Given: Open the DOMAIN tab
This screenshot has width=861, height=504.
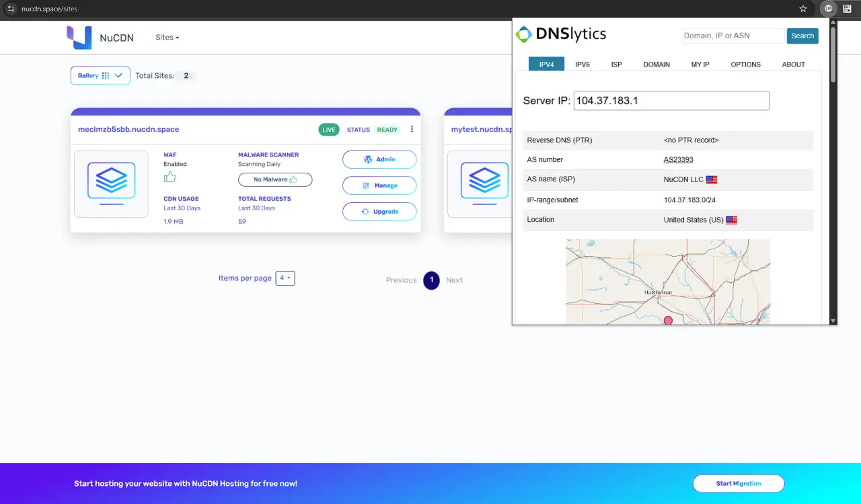Looking at the screenshot, I should click(657, 65).
